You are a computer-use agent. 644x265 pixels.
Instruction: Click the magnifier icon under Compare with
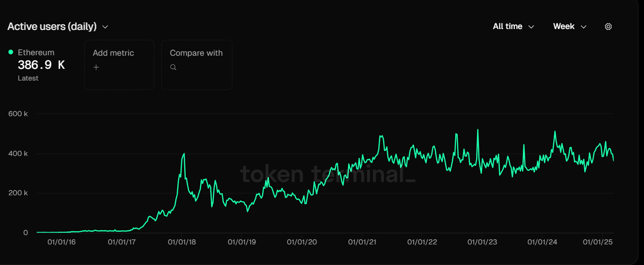click(173, 67)
